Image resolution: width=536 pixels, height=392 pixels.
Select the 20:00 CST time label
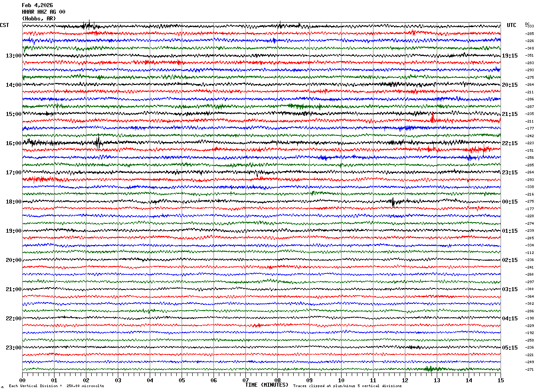[14, 260]
